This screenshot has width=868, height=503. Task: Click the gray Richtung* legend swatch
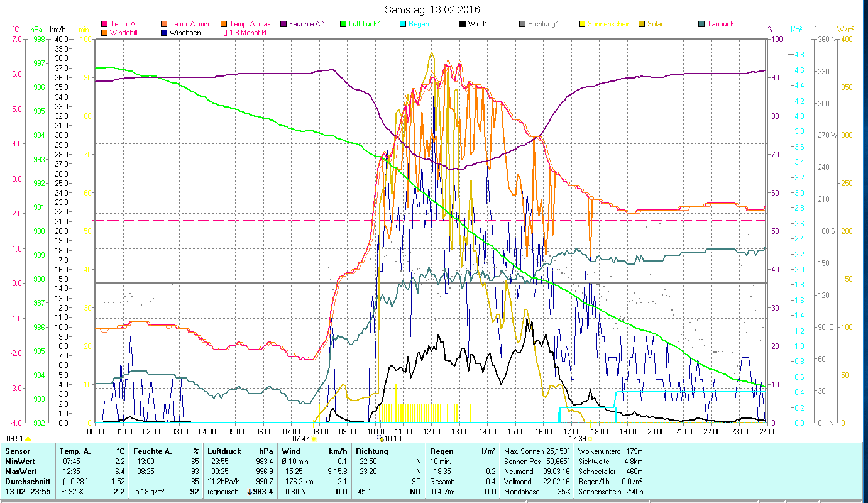click(x=522, y=25)
